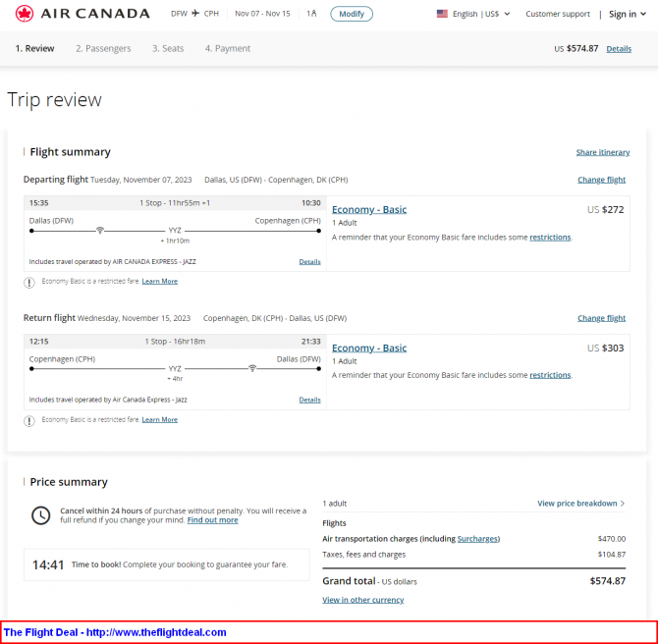Go to the 2. Passengers step
Screen dimensions: 658x644
(x=103, y=49)
